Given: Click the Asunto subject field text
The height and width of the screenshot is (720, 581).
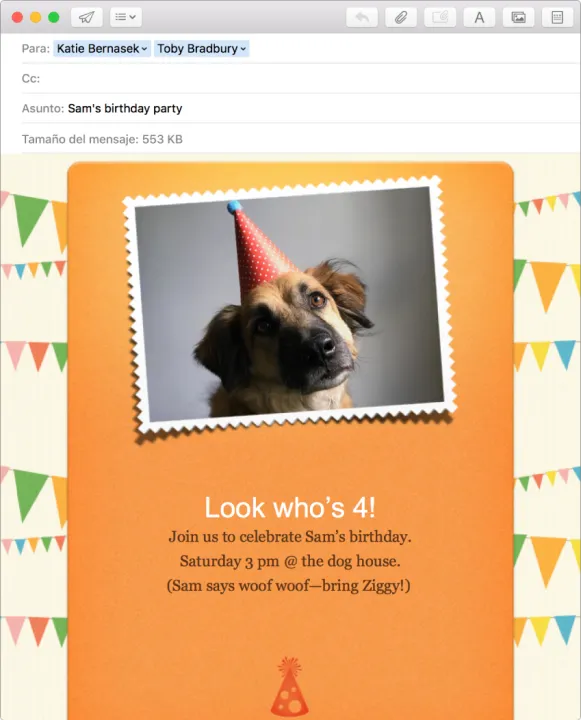Looking at the screenshot, I should (x=125, y=108).
